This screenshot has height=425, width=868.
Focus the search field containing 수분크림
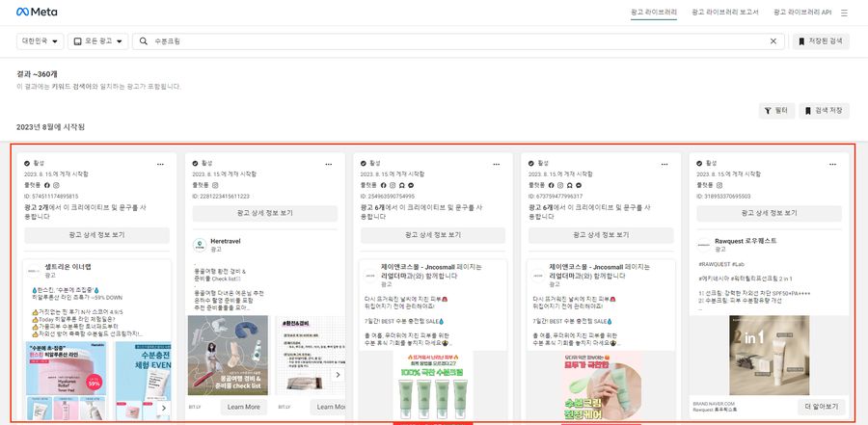point(458,40)
